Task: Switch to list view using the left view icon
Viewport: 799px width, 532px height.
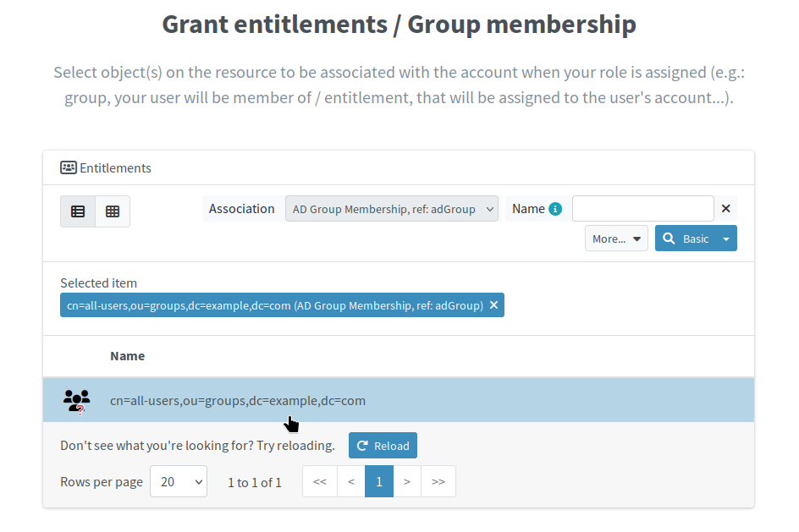Action: click(x=77, y=211)
